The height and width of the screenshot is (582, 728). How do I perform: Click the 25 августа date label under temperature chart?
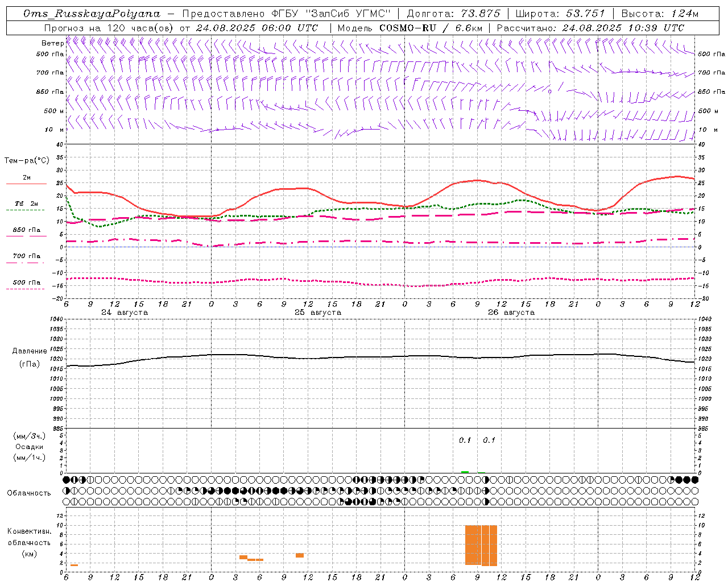(x=318, y=313)
